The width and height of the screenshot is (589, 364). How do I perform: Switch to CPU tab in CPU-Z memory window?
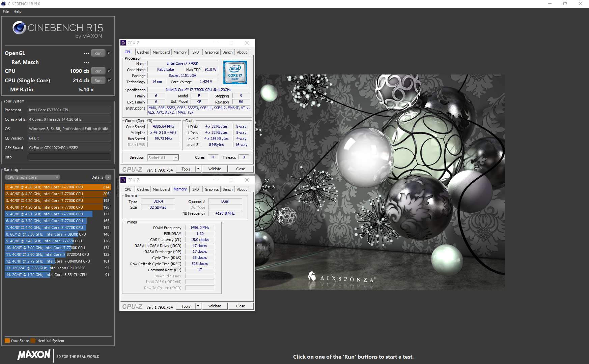pyautogui.click(x=128, y=189)
